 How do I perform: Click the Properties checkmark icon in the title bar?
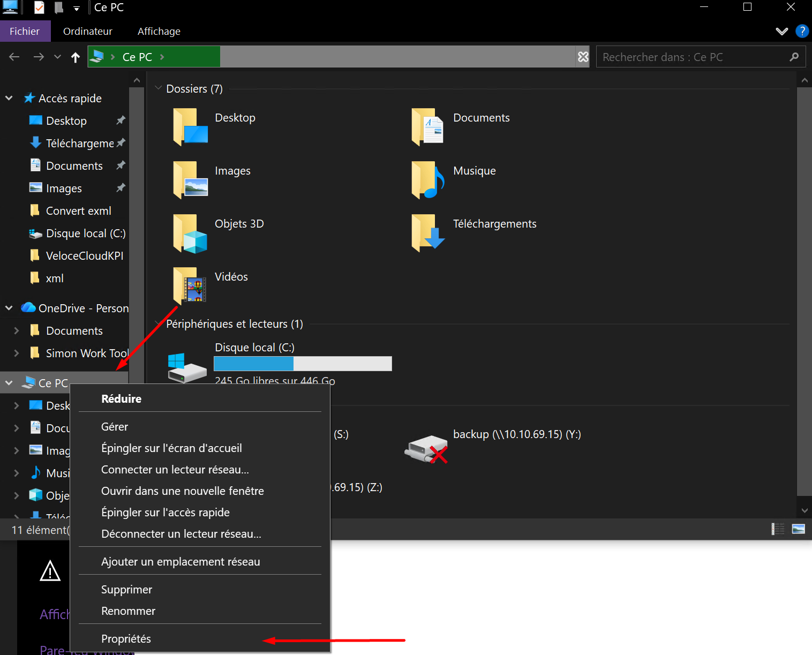coord(39,7)
